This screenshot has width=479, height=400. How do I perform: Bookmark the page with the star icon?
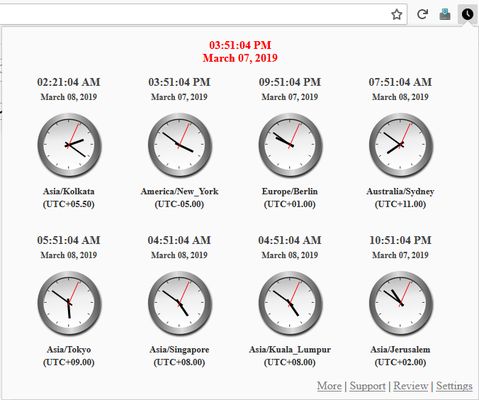point(396,14)
